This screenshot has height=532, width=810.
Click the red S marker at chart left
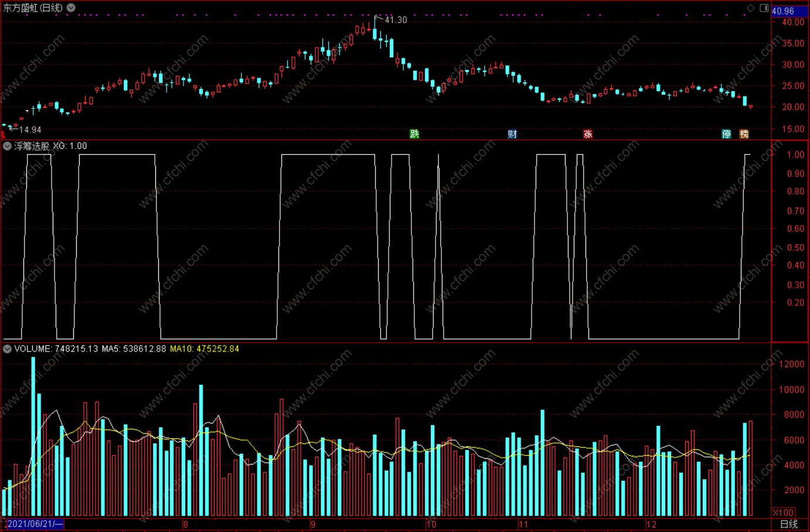[x=2, y=135]
